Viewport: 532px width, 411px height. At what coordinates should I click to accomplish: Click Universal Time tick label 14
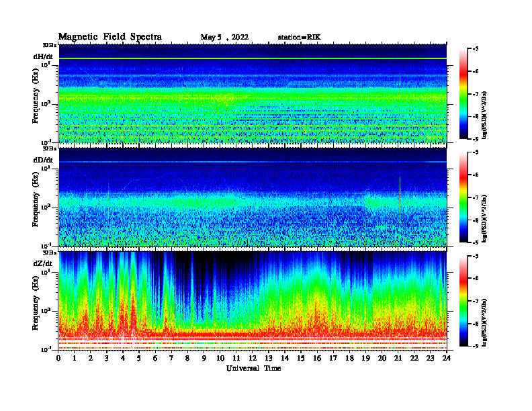[285, 358]
